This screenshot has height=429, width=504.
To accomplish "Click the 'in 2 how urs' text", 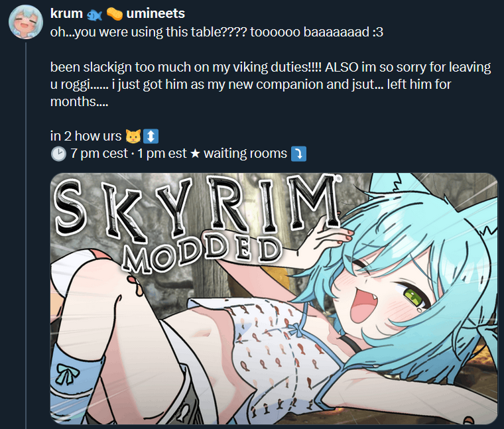I will [x=86, y=136].
